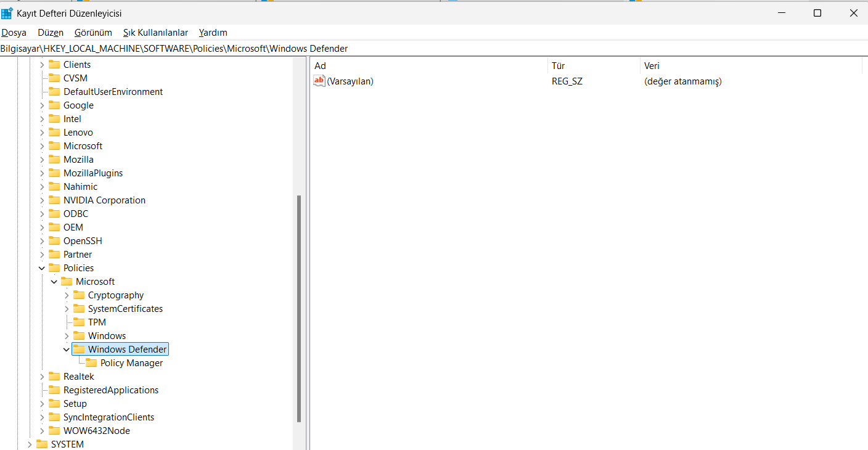Expand the Google key

point(42,105)
